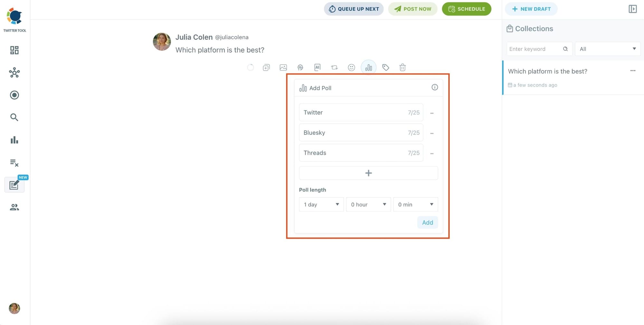The width and height of the screenshot is (644, 325).
Task: Open the bar chart analytics sidebar icon
Action: pos(14,140)
